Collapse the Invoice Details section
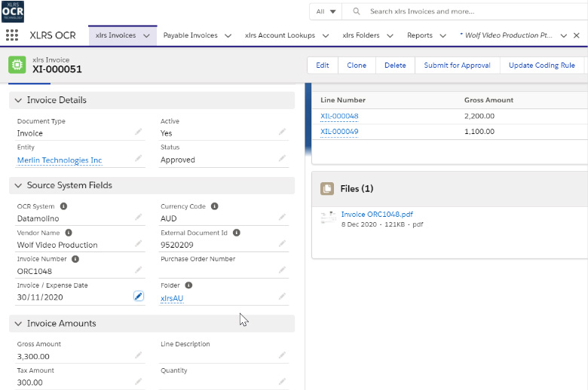The image size is (588, 390). (18, 100)
